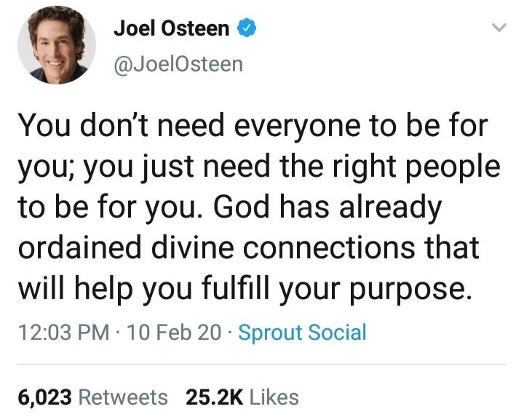Click the 10 Feb 20 date
This screenshot has height=420, width=524.
point(173,333)
